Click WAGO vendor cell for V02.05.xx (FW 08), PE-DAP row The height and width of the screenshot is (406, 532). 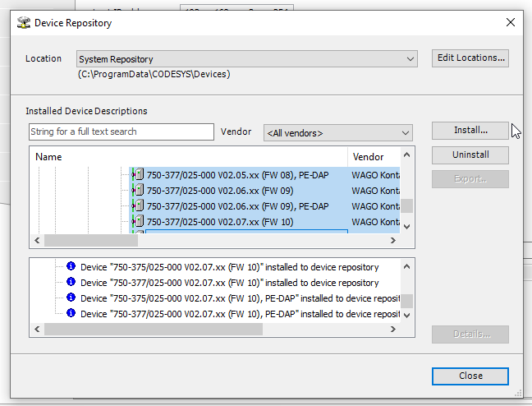(x=375, y=175)
